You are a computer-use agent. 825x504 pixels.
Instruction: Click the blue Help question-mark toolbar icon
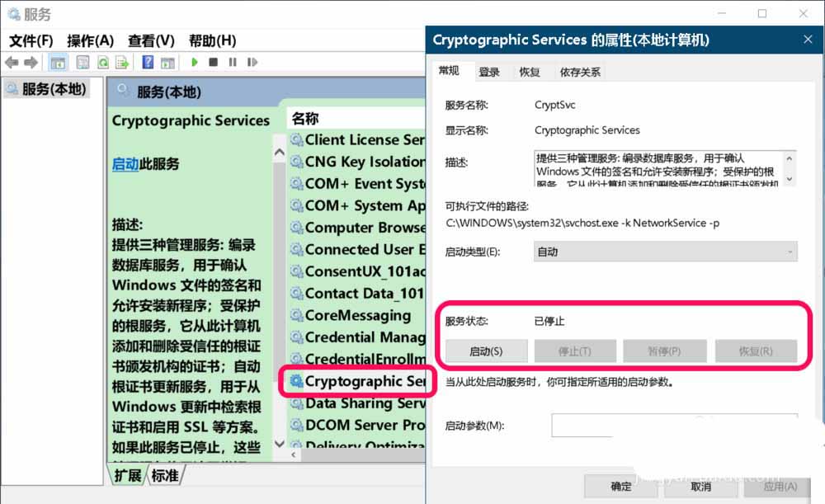(x=148, y=62)
